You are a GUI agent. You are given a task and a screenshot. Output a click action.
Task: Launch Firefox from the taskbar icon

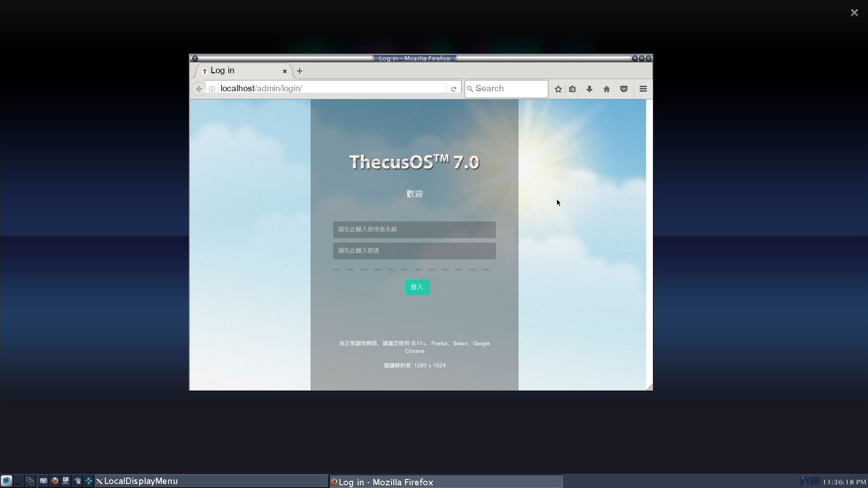point(55,481)
